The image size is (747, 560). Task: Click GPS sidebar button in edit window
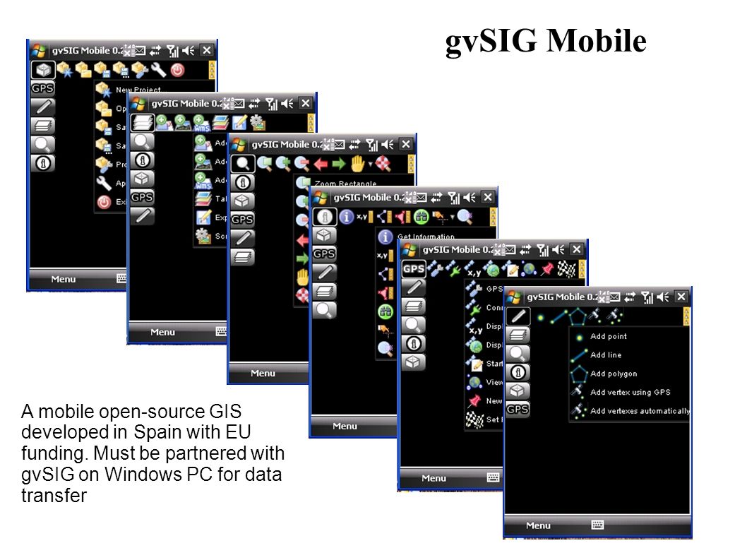tap(518, 410)
